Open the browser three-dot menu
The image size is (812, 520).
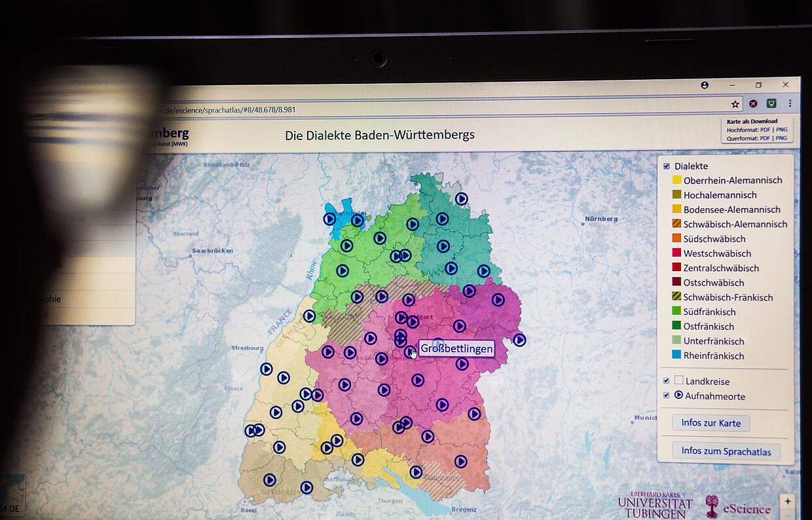tap(790, 103)
